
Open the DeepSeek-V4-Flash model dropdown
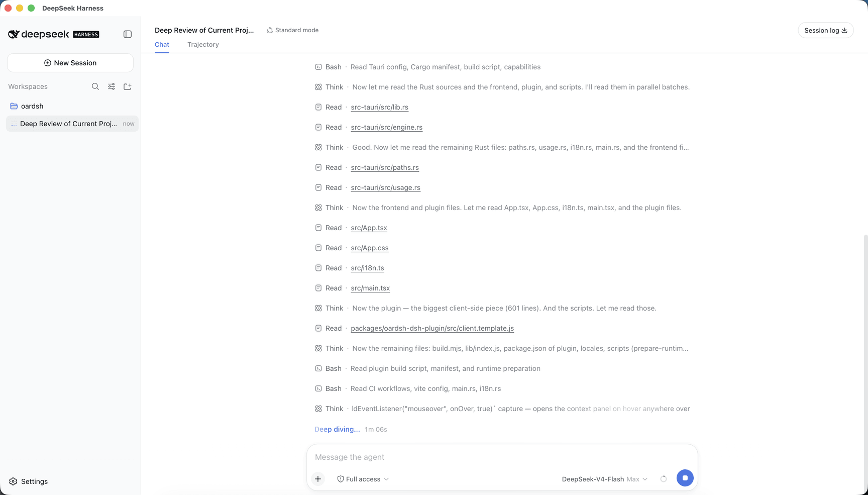click(x=605, y=479)
